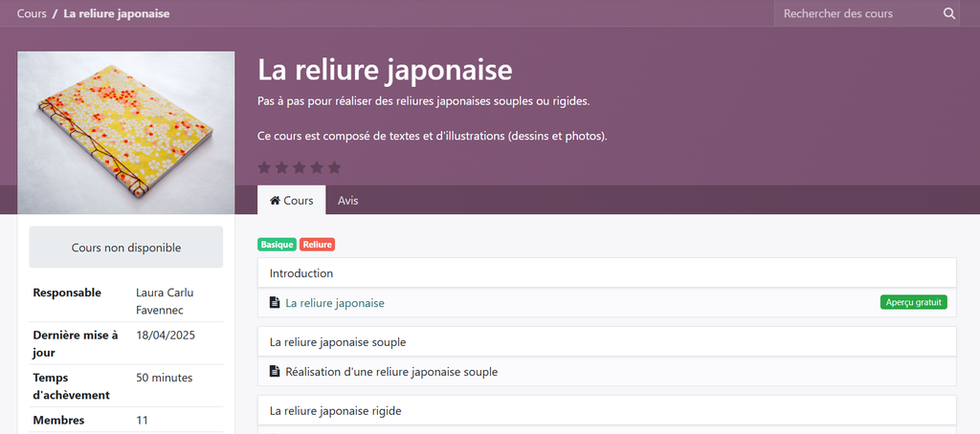Click the Ce cours est composé description

(433, 136)
